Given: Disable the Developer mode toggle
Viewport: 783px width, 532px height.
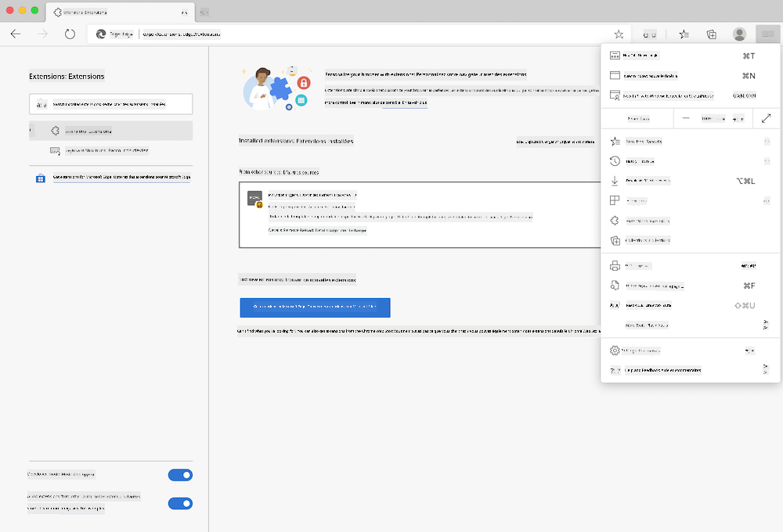Looking at the screenshot, I should tap(180, 475).
